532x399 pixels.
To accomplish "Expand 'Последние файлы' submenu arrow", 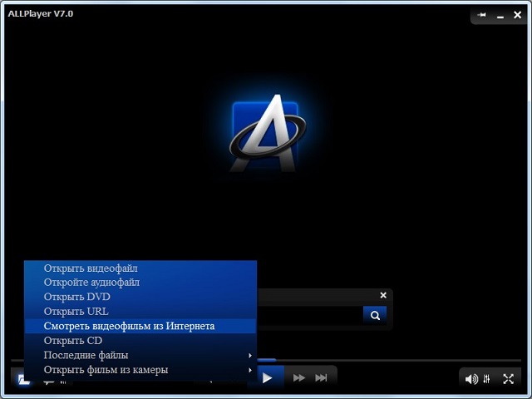I will (250, 355).
